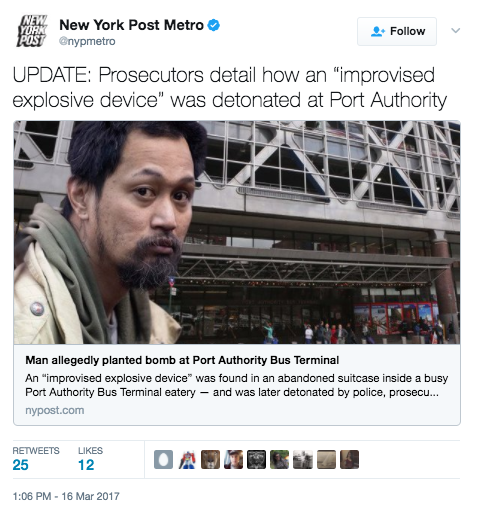Viewport: 482px width, 509px height.
Task: Click the last liker avatar in row
Action: click(x=349, y=459)
